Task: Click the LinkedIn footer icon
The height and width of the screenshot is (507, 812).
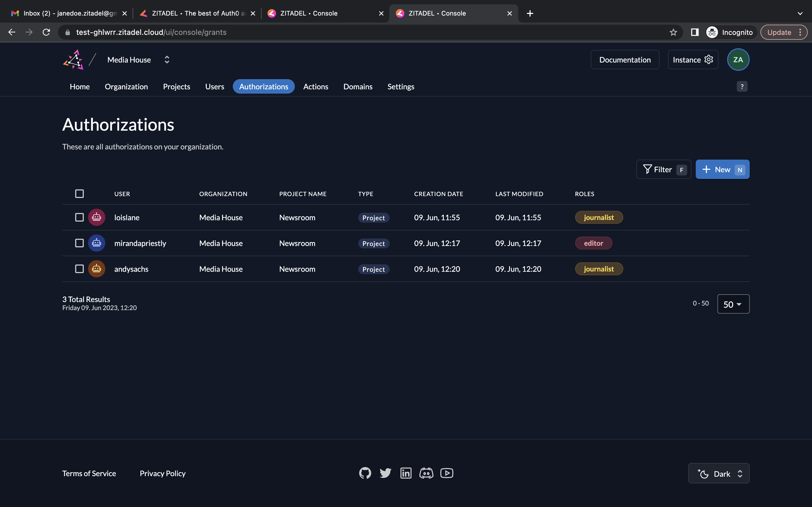Action: click(406, 473)
